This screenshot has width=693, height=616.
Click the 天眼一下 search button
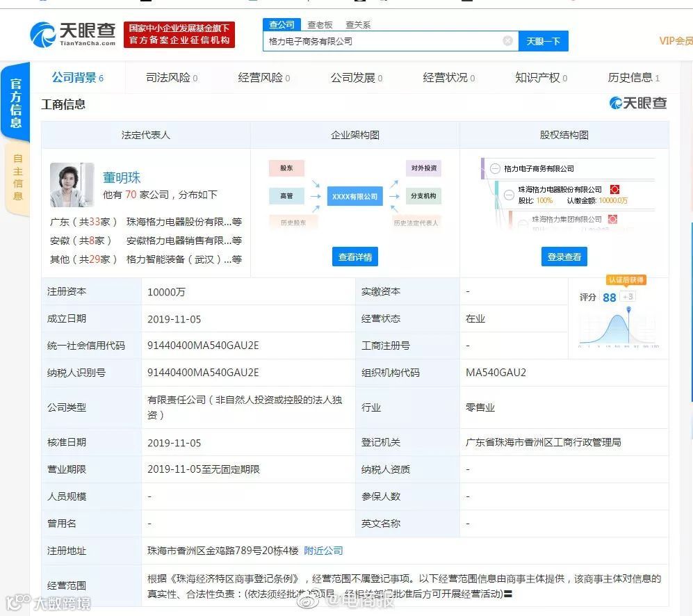(x=543, y=41)
